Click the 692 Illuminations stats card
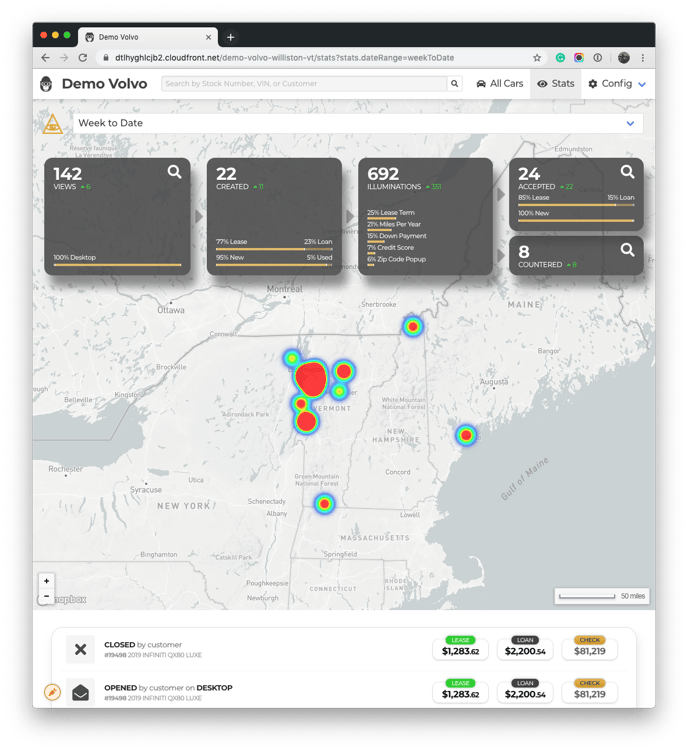The width and height of the screenshot is (688, 751). (x=425, y=216)
